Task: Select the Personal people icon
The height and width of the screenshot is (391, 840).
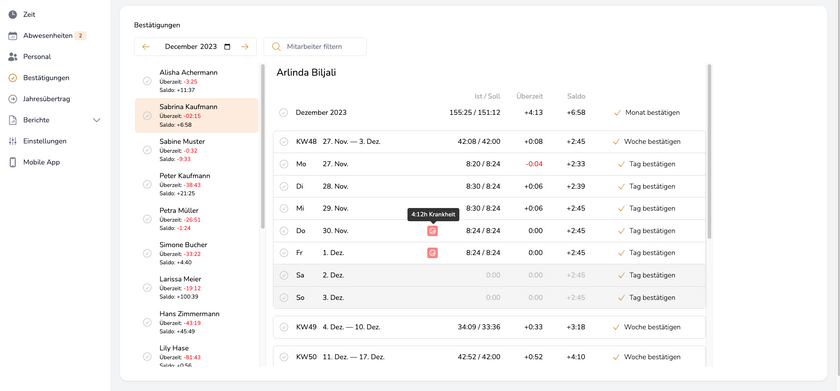Action: 13,57
